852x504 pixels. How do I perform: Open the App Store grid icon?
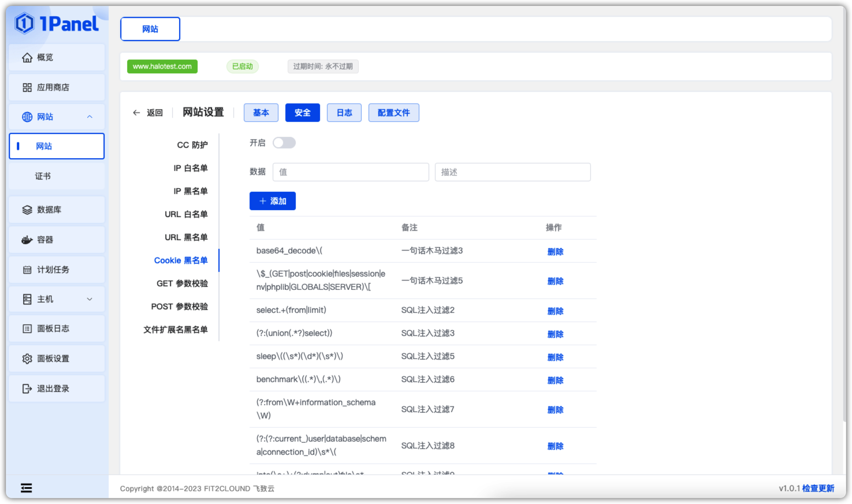coord(27,87)
